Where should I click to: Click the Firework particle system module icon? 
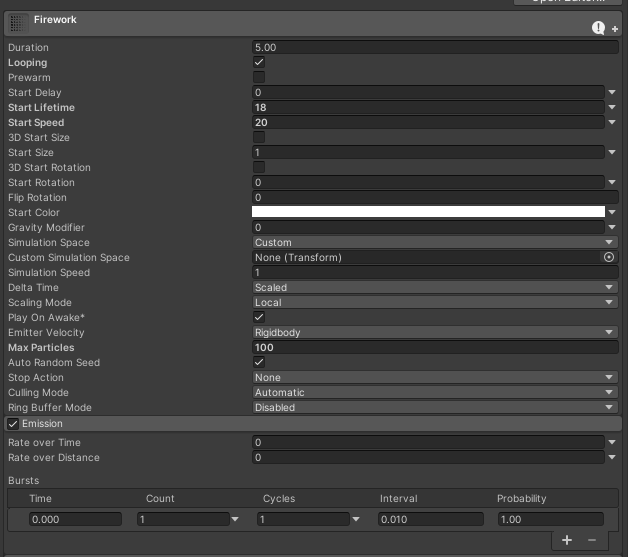pyautogui.click(x=18, y=23)
